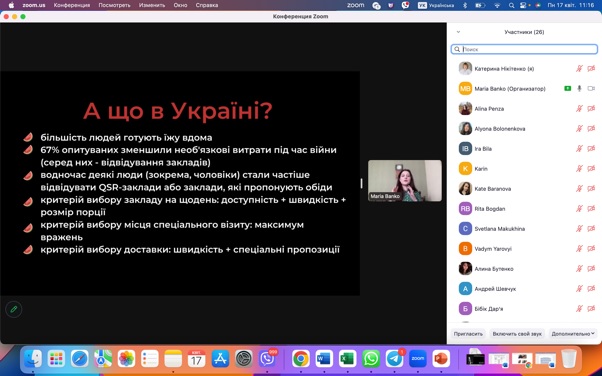The image size is (602, 376).
Task: Click Включить свой звук button
Action: [517, 334]
